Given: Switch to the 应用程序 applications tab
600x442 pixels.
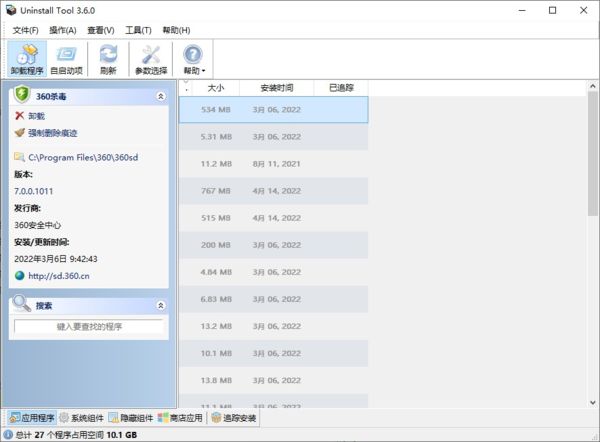Looking at the screenshot, I should tap(32, 418).
